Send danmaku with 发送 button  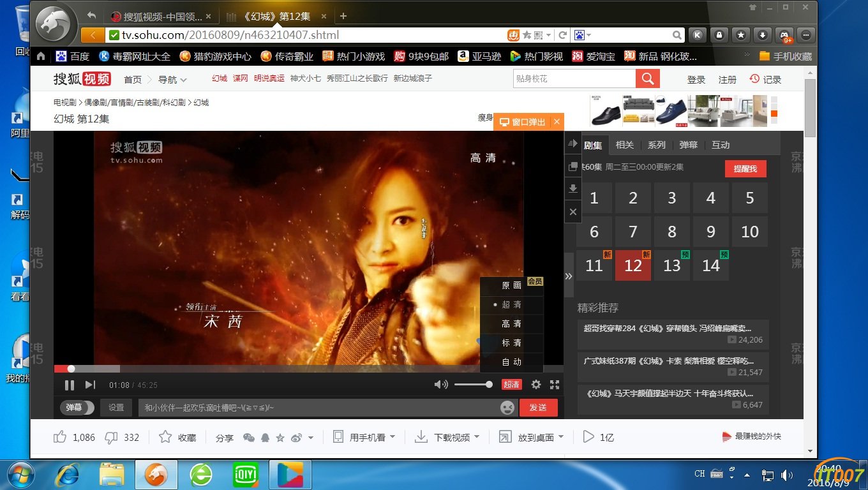(538, 408)
